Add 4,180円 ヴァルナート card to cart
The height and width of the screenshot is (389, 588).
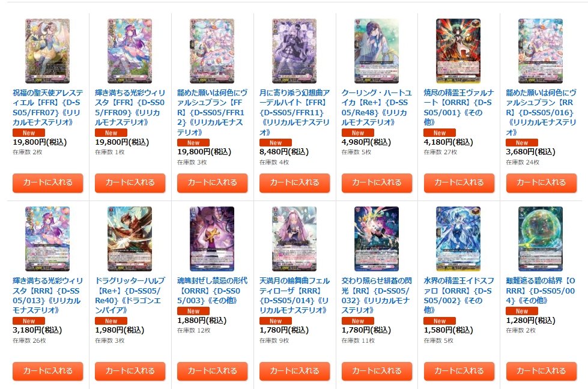pos(459,183)
